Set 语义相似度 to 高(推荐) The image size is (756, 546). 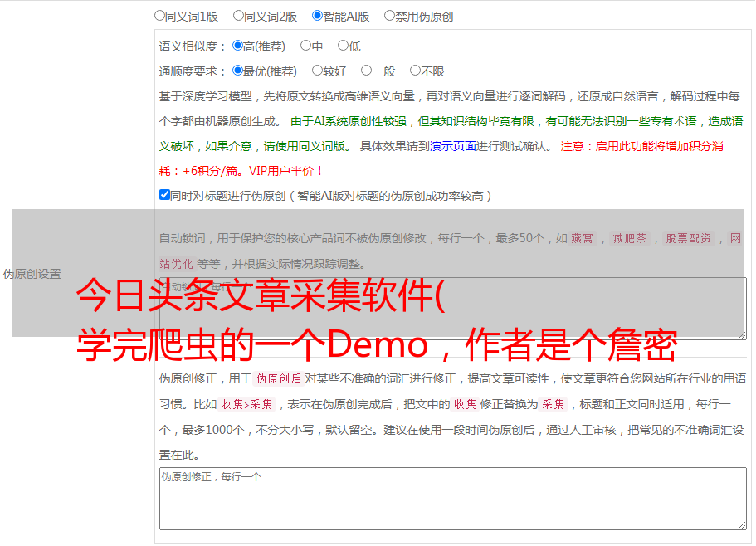click(x=237, y=46)
